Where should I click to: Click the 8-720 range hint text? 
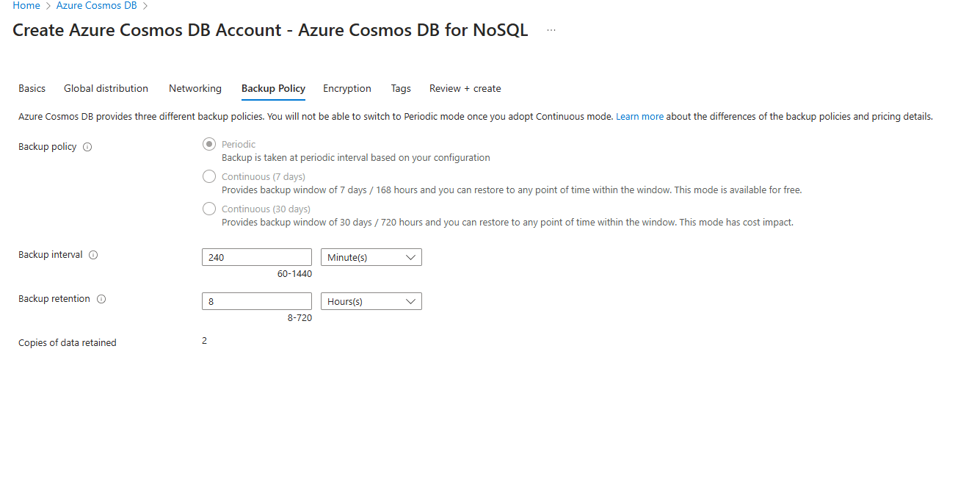[x=300, y=318]
